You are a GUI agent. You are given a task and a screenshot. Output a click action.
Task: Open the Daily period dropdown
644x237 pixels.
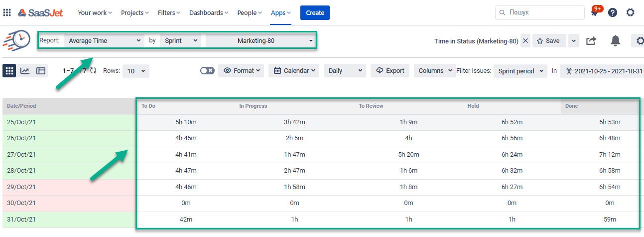pos(345,71)
